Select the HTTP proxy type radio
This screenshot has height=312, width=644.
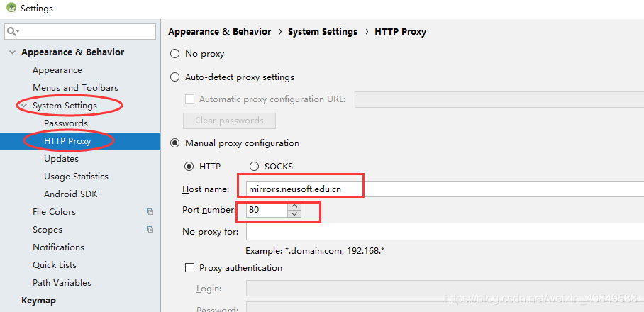(189, 167)
